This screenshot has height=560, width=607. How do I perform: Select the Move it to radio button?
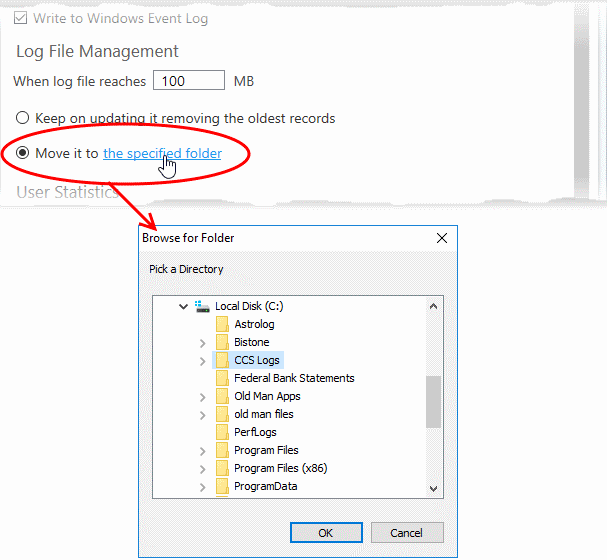click(22, 153)
